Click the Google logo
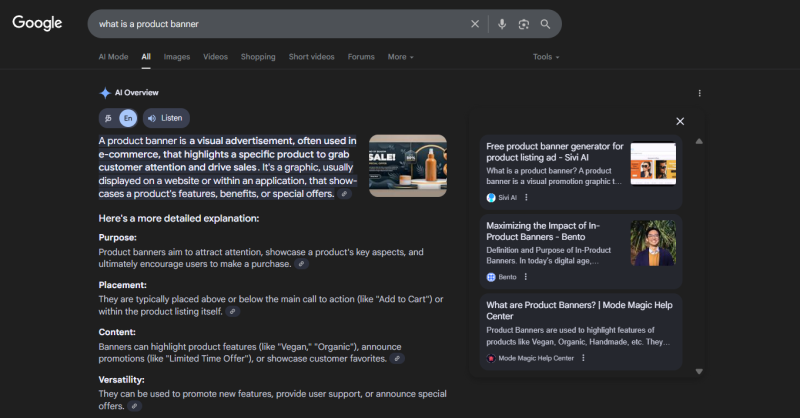This screenshot has height=418, width=800. [x=37, y=23]
